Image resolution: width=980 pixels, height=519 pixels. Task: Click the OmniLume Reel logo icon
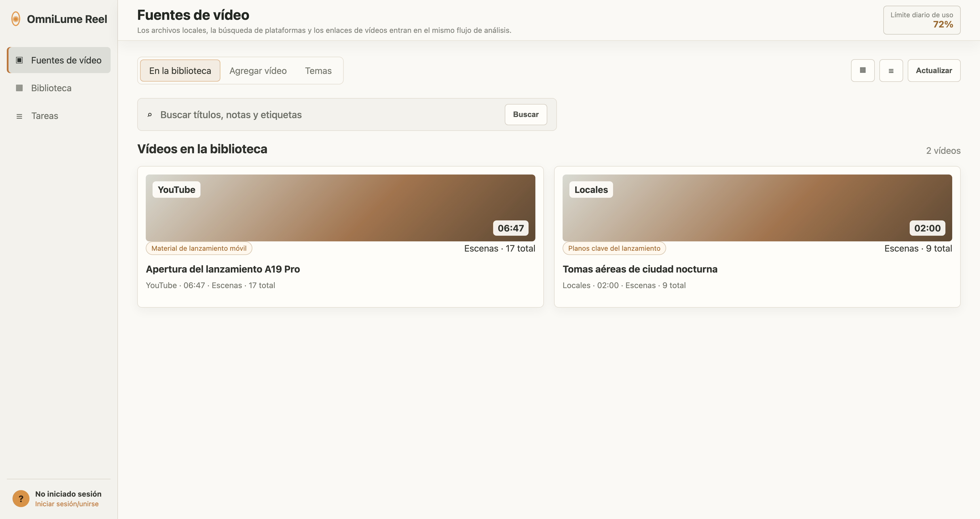pos(16,19)
